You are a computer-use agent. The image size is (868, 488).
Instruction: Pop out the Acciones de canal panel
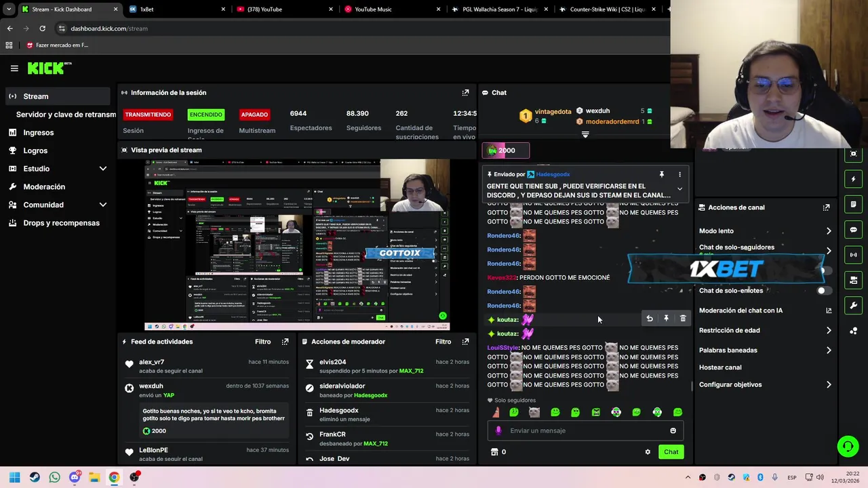826,207
